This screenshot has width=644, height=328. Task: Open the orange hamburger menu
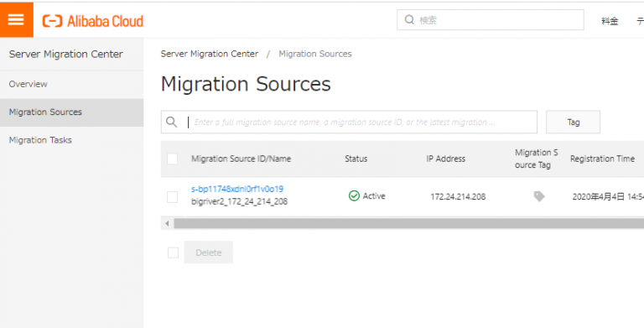point(17,20)
